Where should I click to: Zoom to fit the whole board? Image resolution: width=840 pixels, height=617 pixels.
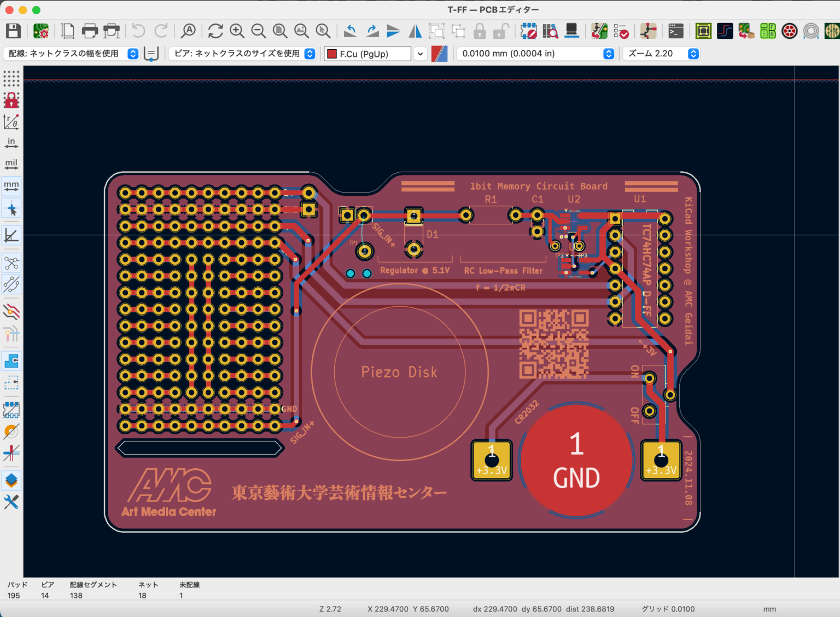[280, 31]
